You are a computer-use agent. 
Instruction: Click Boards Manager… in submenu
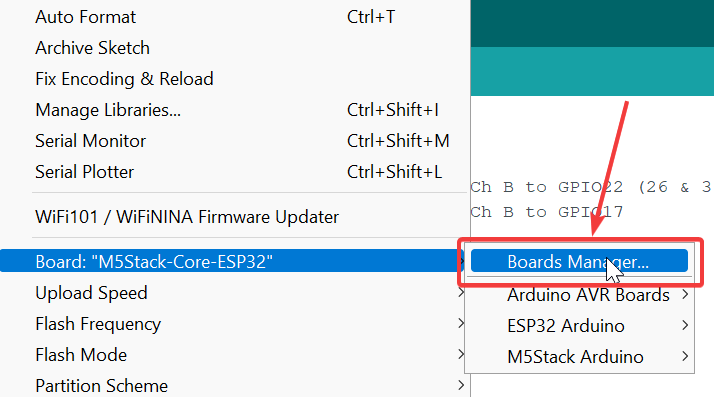[x=579, y=261]
